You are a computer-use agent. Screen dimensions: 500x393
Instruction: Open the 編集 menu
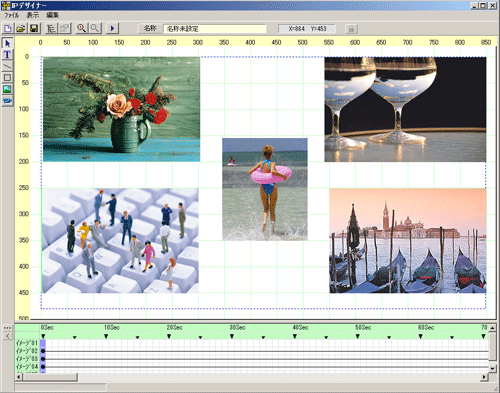pyautogui.click(x=52, y=15)
